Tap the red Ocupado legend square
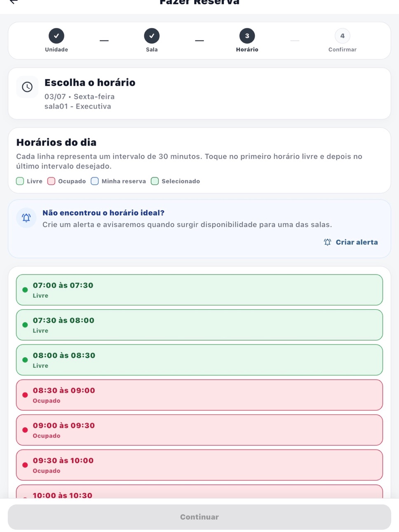This screenshot has height=532, width=399. click(x=51, y=181)
